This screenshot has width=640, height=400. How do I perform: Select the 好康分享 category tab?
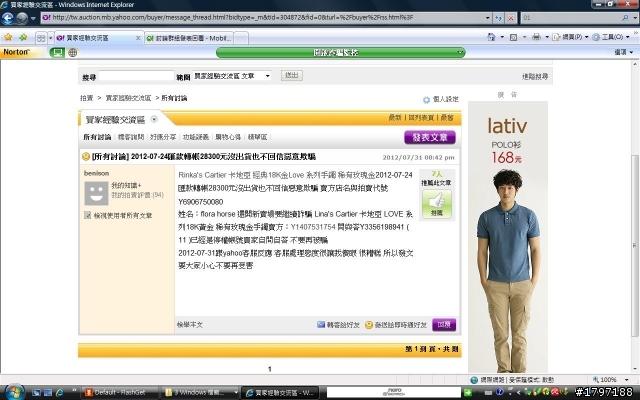163,137
